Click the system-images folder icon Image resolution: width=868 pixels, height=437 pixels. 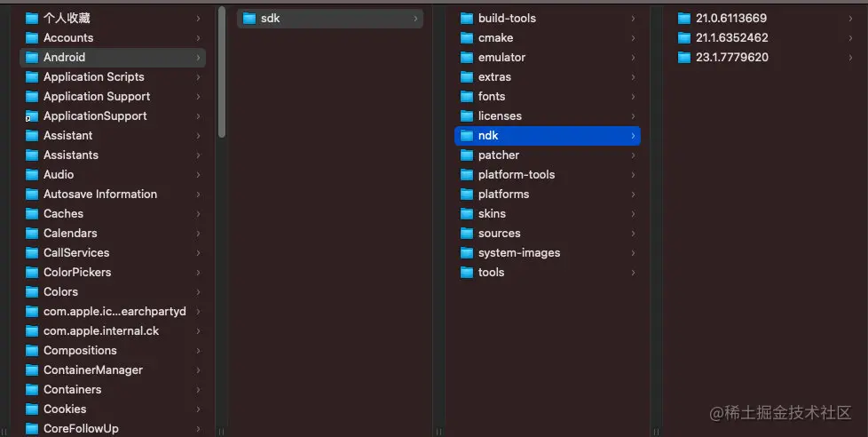point(467,253)
